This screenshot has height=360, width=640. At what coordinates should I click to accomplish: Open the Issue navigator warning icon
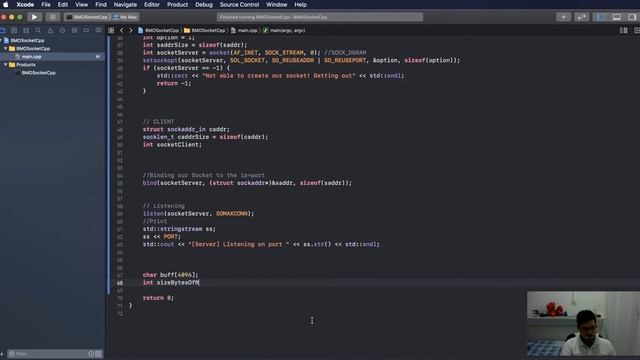[x=50, y=31]
